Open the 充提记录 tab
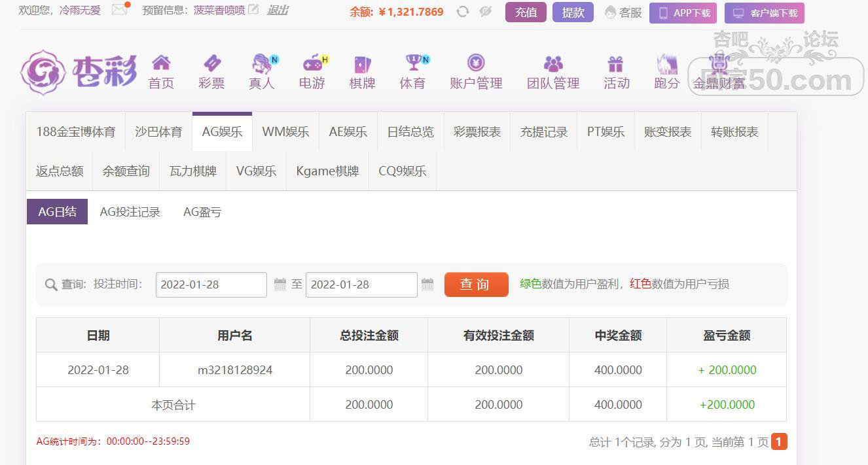Viewport: 868px width, 465px height. (x=543, y=131)
